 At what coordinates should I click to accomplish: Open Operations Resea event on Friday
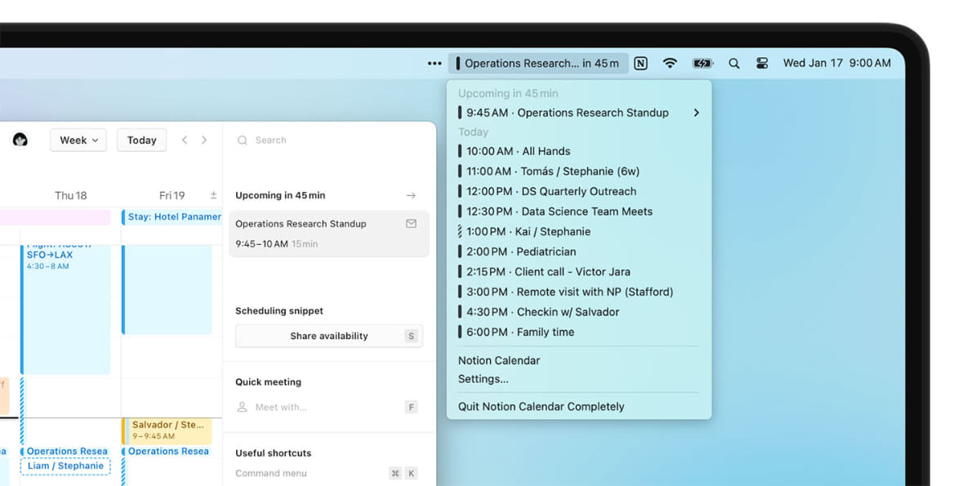(167, 451)
